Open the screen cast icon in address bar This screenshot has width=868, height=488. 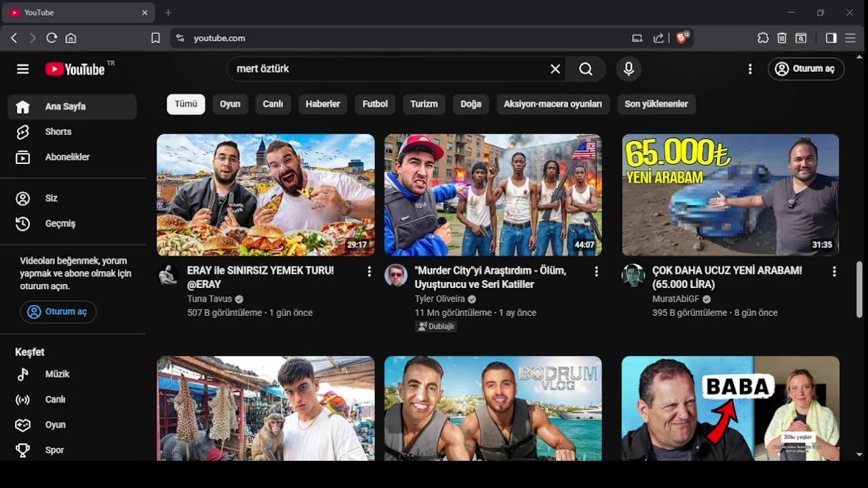coord(637,38)
